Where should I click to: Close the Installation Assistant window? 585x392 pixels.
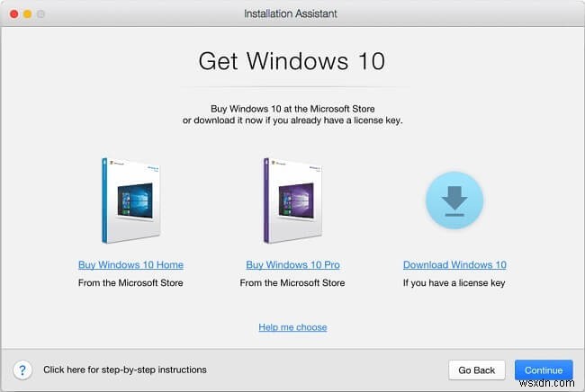click(14, 14)
